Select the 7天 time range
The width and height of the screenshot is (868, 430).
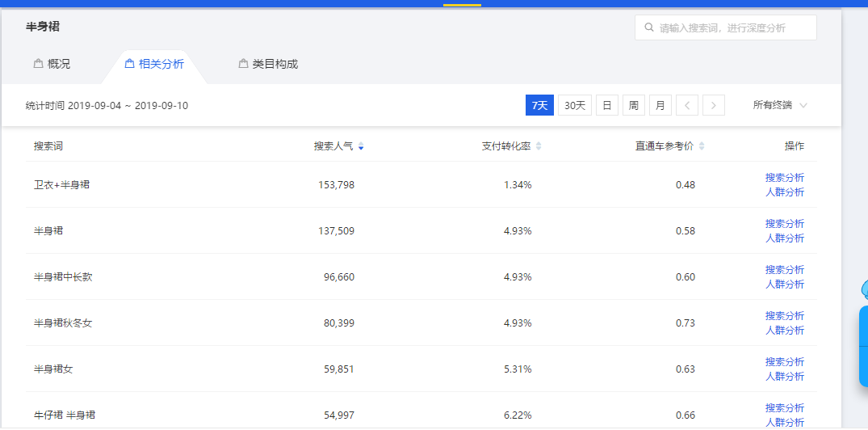[x=539, y=105]
